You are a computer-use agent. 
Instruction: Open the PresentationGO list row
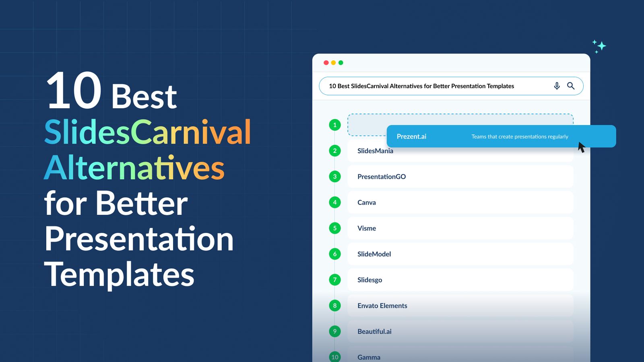[x=460, y=177]
